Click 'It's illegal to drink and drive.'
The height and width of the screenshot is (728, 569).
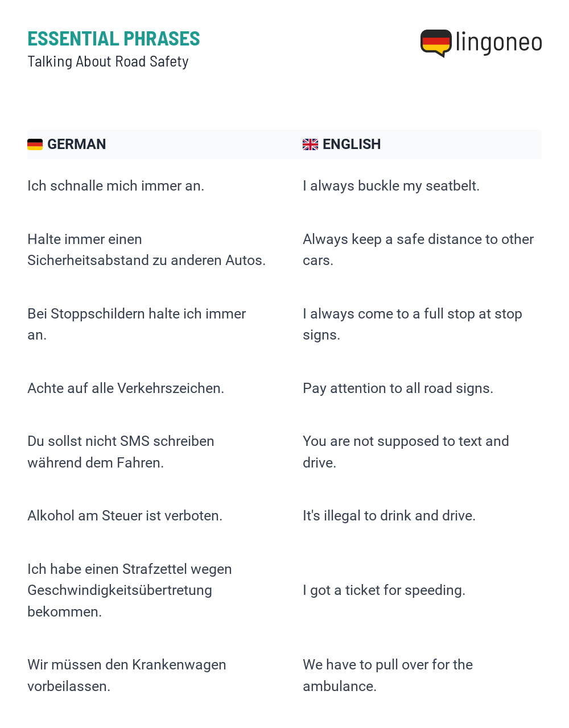coord(389,516)
